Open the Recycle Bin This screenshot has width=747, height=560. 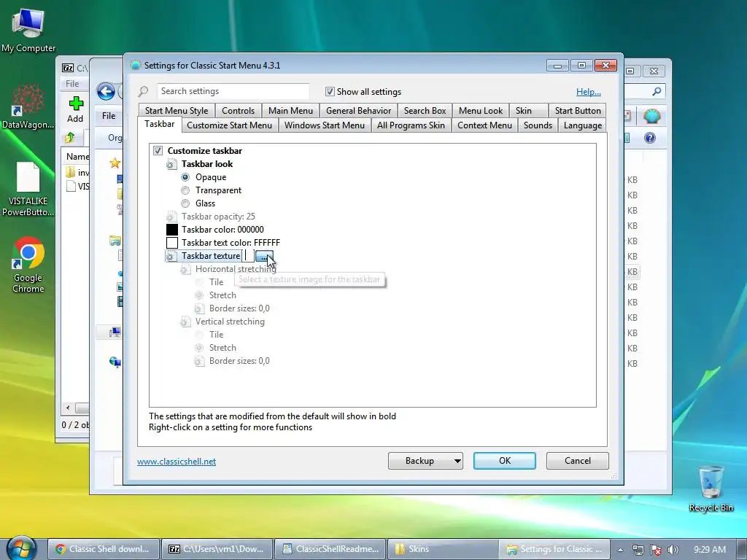pyautogui.click(x=711, y=489)
